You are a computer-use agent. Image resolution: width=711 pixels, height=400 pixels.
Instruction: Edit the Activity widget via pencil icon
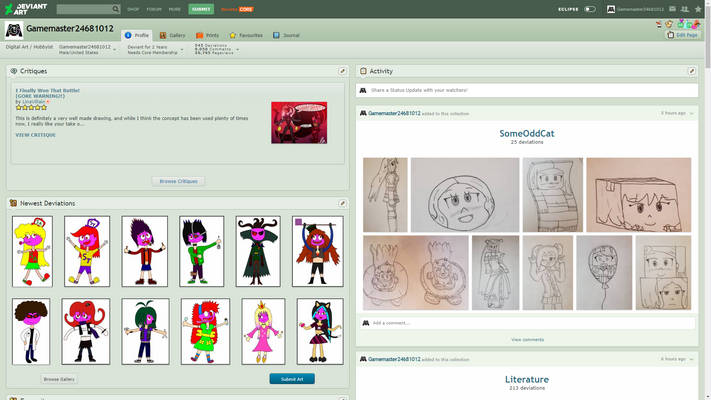point(692,71)
